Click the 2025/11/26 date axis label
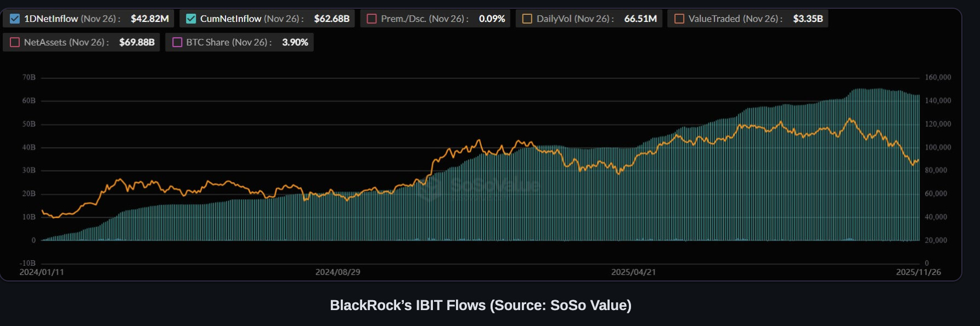Image resolution: width=980 pixels, height=326 pixels. coord(919,272)
